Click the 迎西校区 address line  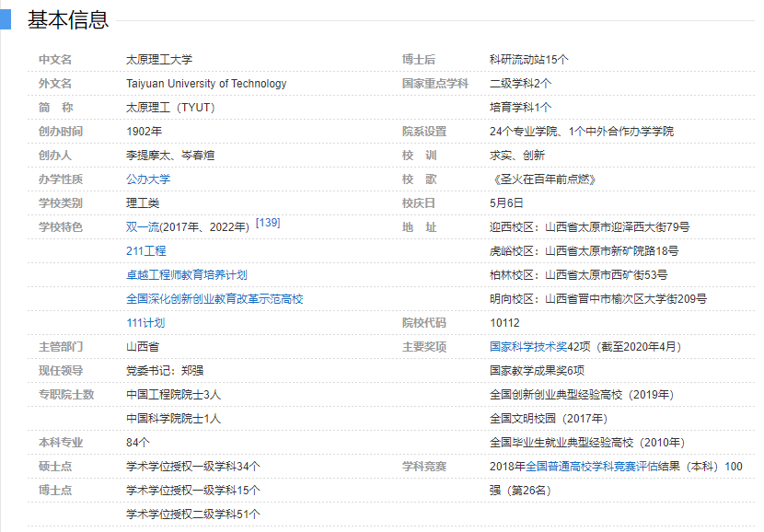coord(589,227)
